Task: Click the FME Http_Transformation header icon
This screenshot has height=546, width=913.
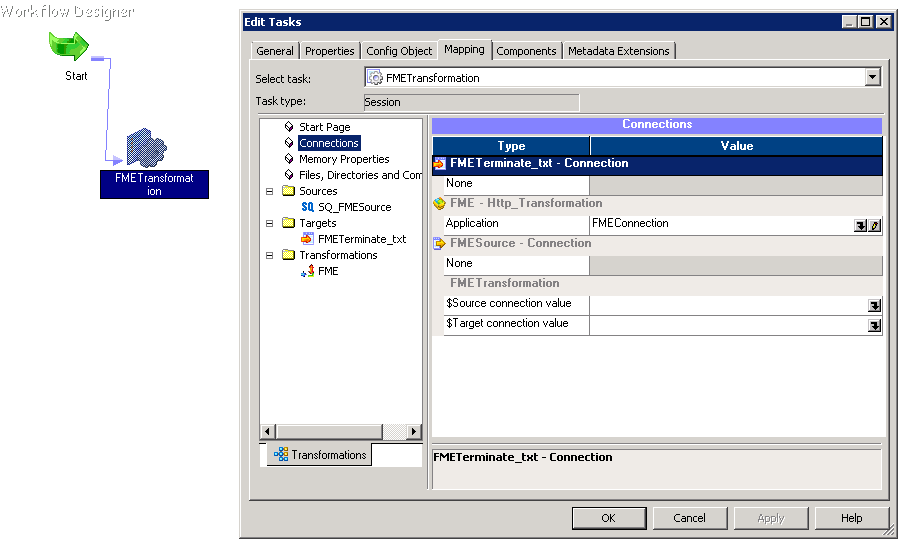Action: click(x=440, y=203)
